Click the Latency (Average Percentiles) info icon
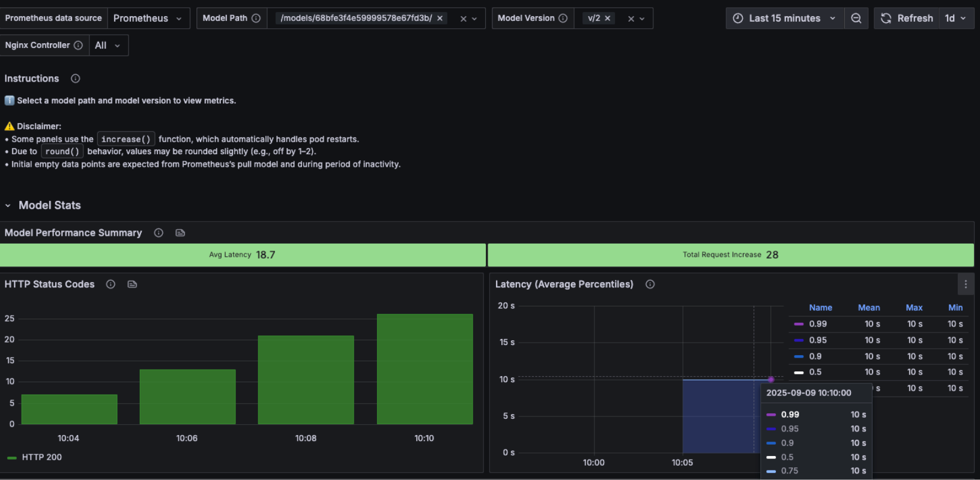This screenshot has width=980, height=480. [650, 284]
